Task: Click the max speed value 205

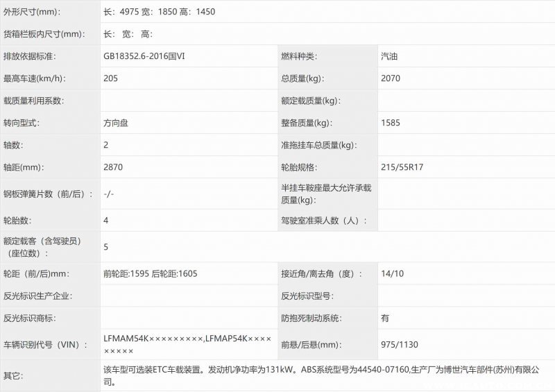Action: [x=110, y=78]
